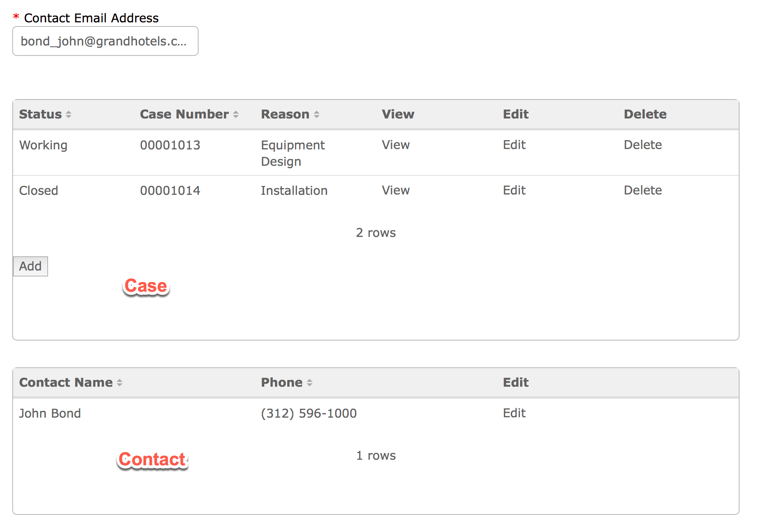
Task: Click the Contact Name sort arrows
Action: [120, 383]
